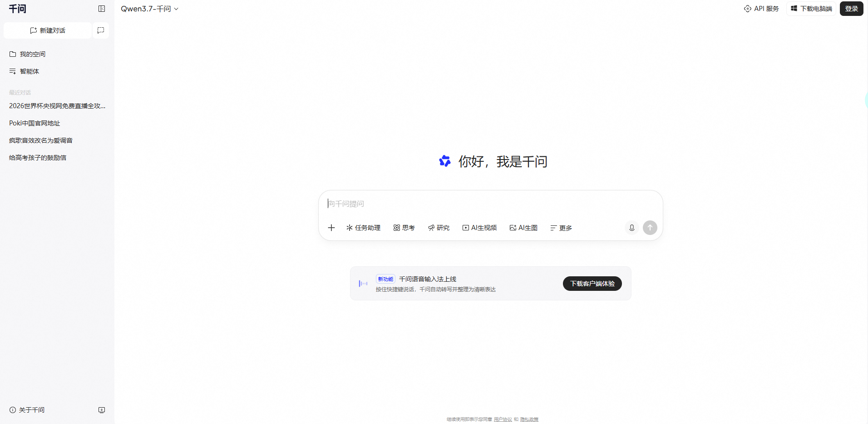Viewport: 868px width, 424px height.
Task: Open the Poki中国官网地址 conversation
Action: pos(57,123)
